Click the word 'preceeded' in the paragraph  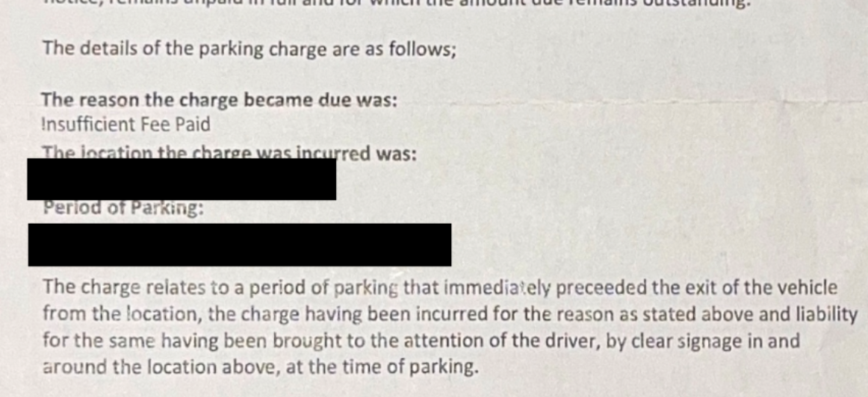coord(596,288)
